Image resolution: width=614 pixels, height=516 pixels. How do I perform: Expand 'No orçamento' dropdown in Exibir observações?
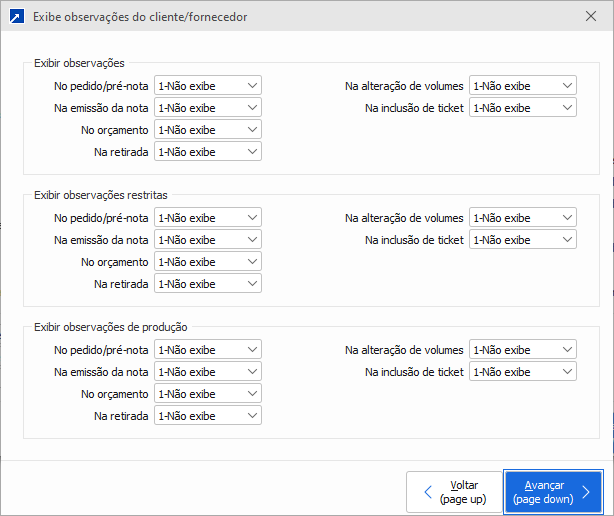pyautogui.click(x=208, y=130)
